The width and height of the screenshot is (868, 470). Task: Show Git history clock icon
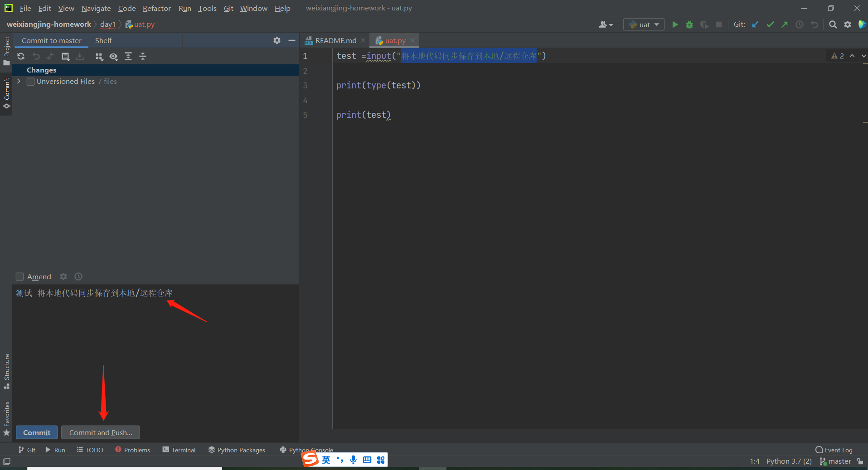(800, 24)
